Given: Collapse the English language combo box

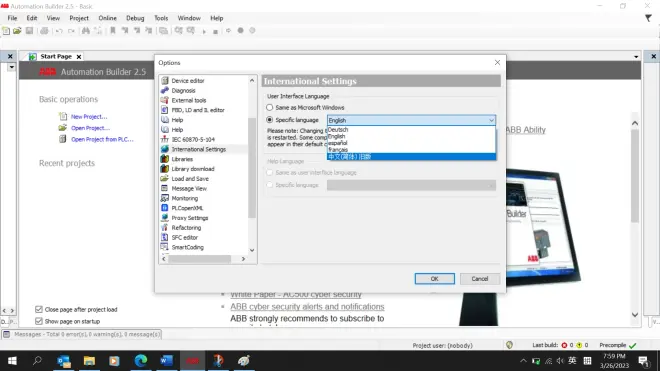Looking at the screenshot, I should 491,120.
